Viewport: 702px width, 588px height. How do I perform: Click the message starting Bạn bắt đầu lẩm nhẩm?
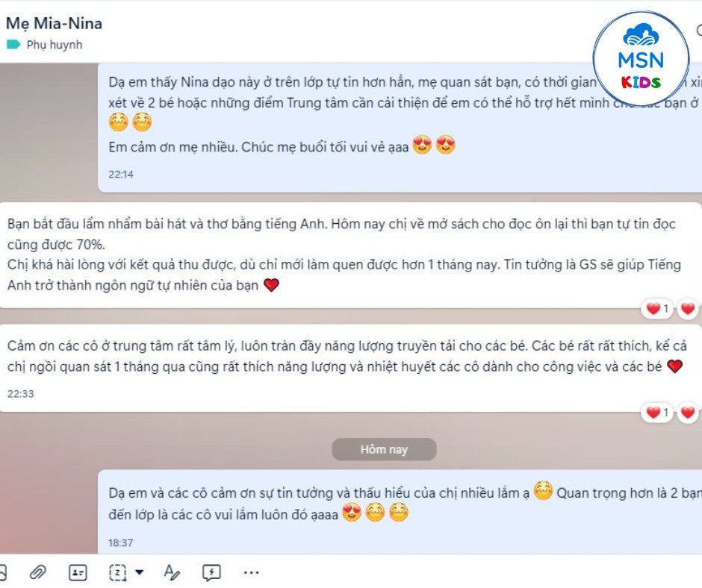[x=350, y=255]
